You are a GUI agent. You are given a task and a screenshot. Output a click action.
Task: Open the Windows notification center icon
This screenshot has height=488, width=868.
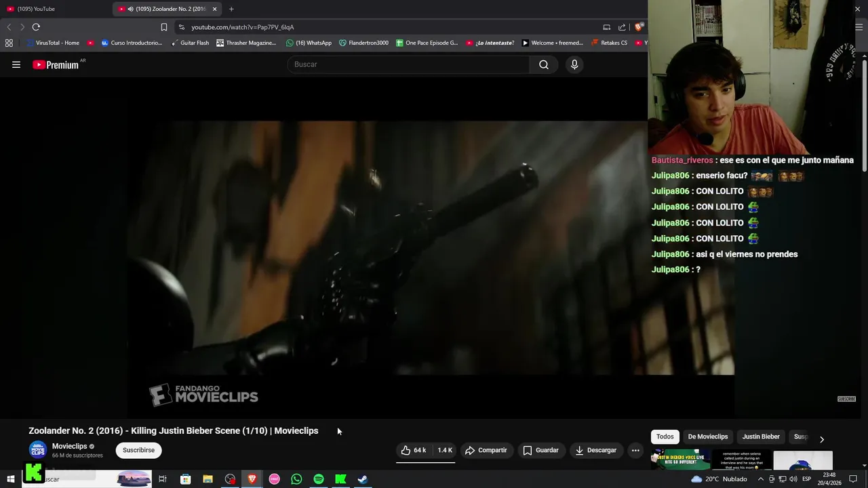tap(853, 479)
